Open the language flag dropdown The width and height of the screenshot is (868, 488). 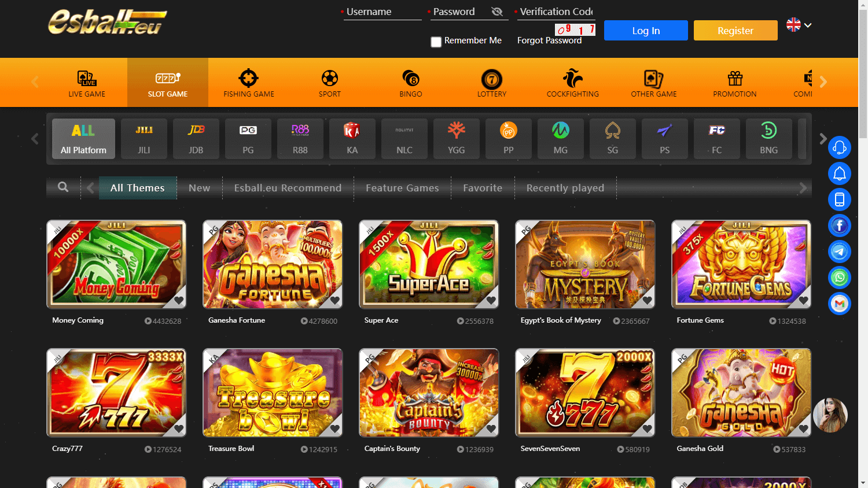[x=799, y=25]
